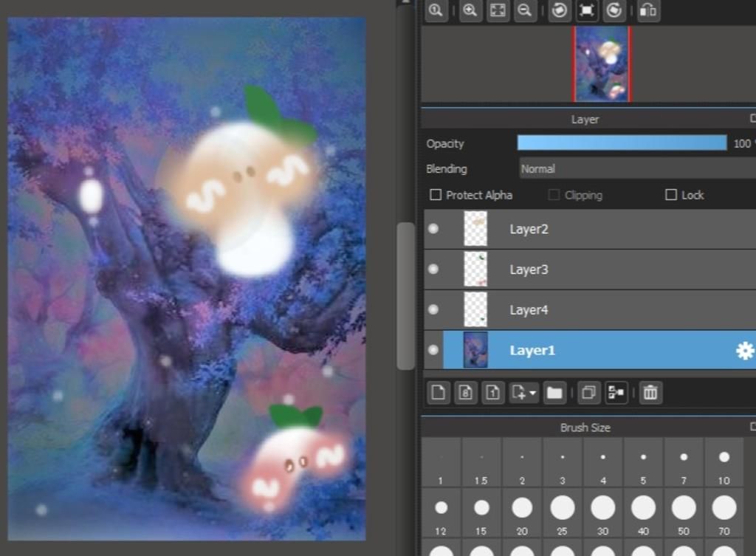The height and width of the screenshot is (556, 756).
Task: Choose brush size 3
Action: [x=562, y=464]
